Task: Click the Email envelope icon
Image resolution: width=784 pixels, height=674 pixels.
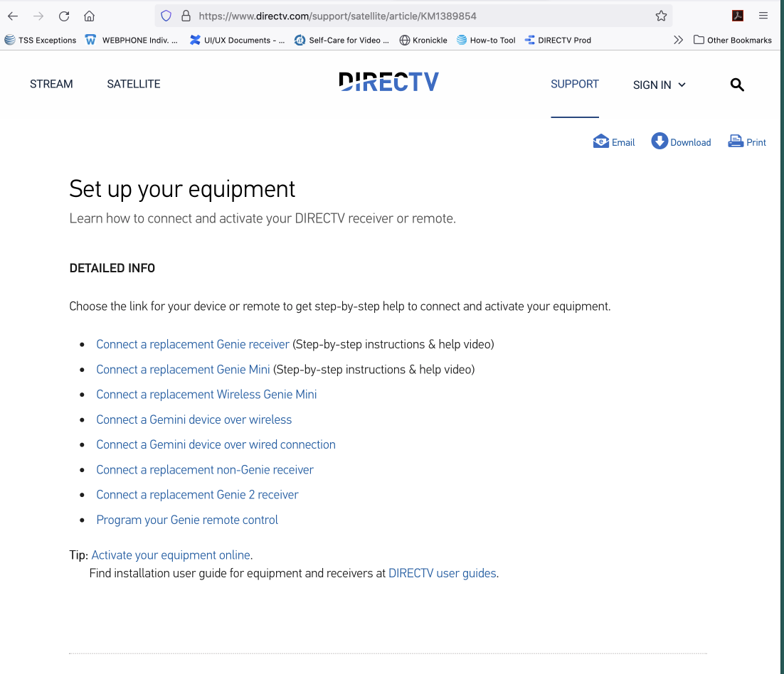Action: click(x=600, y=142)
